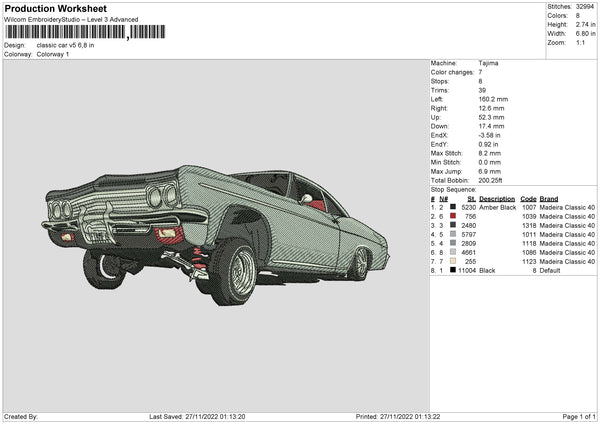Pick the cream thread swatch, code 1123
This screenshot has width=600, height=424.
point(453,261)
